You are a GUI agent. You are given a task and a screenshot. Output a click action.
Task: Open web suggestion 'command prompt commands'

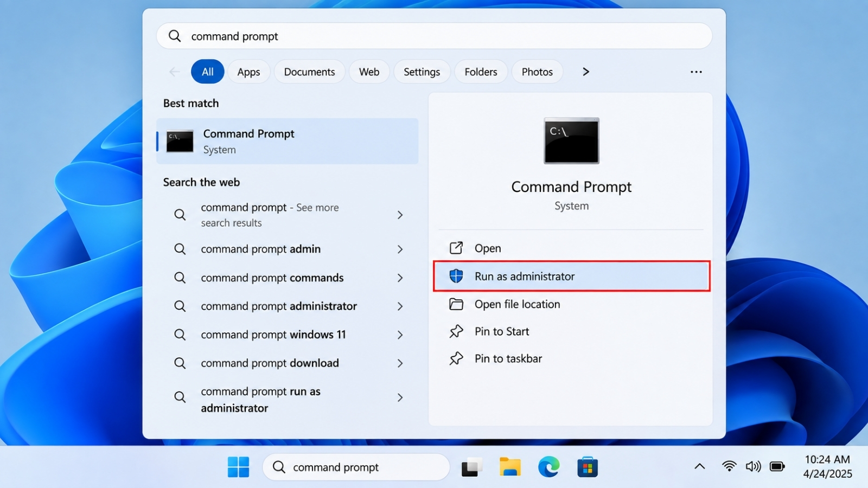288,278
